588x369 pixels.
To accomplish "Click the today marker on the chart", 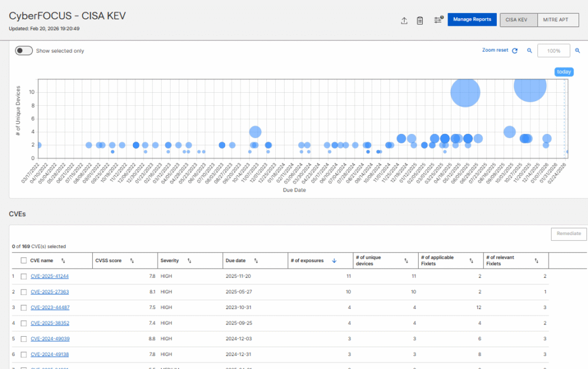I will pyautogui.click(x=564, y=72).
